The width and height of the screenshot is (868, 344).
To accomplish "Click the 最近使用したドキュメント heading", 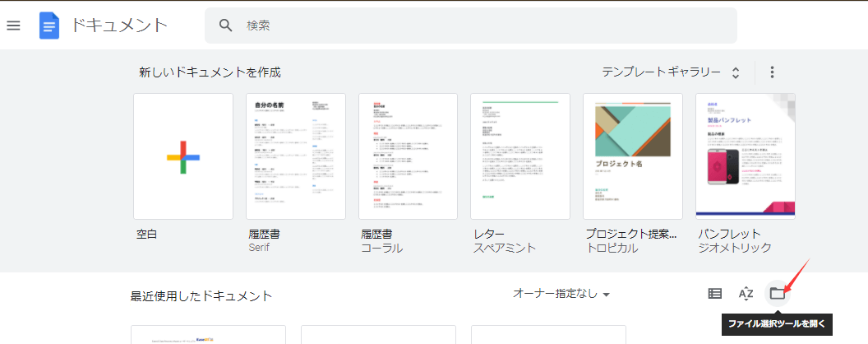I will point(201,295).
